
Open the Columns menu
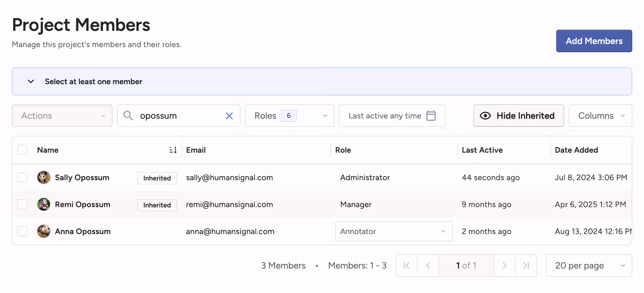pos(600,116)
